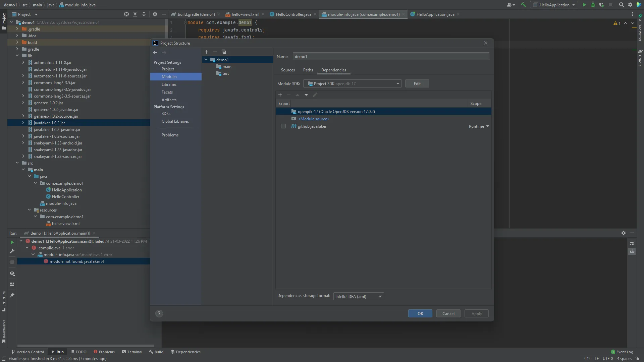
Task: Select Libraries in Project Settings
Action: (169, 84)
